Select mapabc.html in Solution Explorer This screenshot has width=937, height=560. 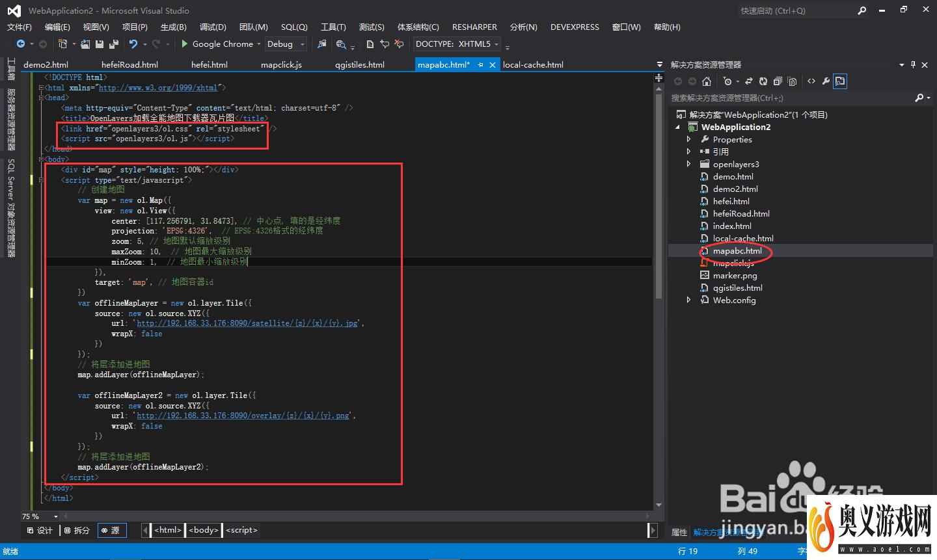pyautogui.click(x=737, y=250)
